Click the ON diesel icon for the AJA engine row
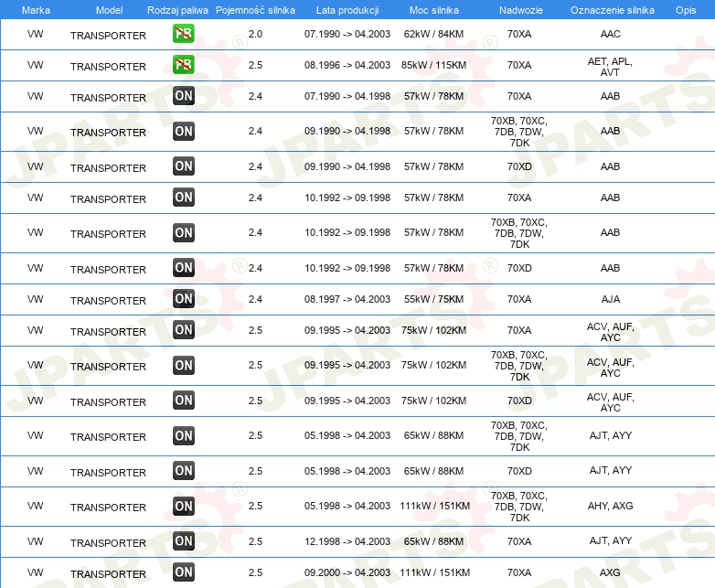715x588 pixels. [183, 299]
